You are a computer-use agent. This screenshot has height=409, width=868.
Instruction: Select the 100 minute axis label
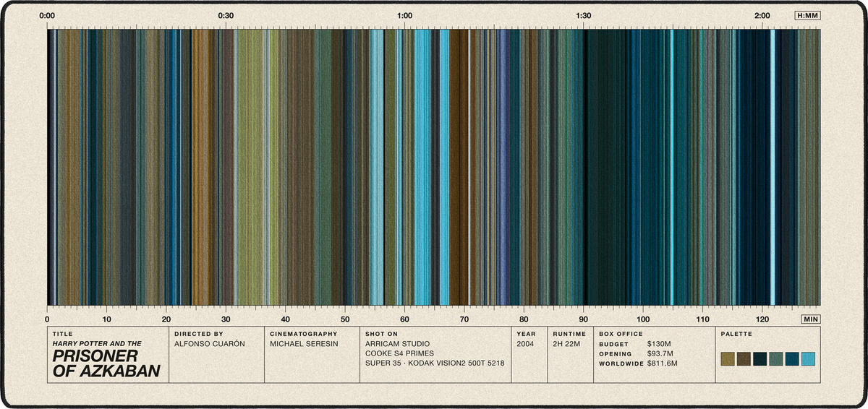pyautogui.click(x=643, y=319)
